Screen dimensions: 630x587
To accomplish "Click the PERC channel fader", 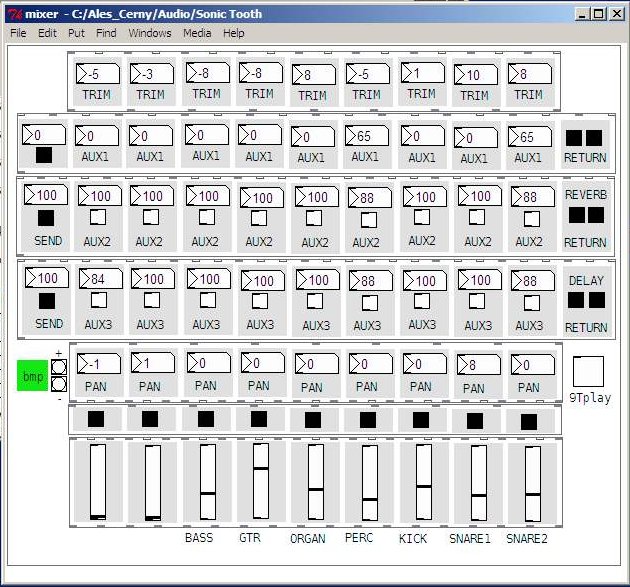I will [370, 483].
